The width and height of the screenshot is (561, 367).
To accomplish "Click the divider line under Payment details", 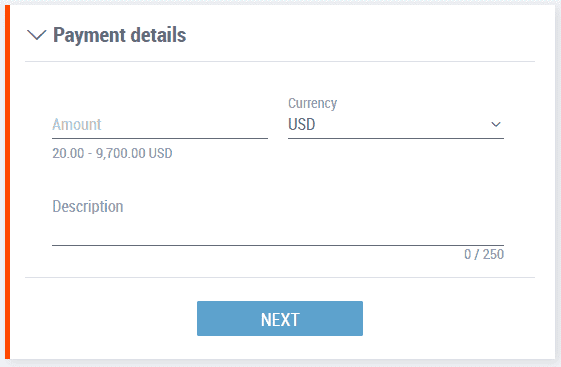I will (x=280, y=62).
